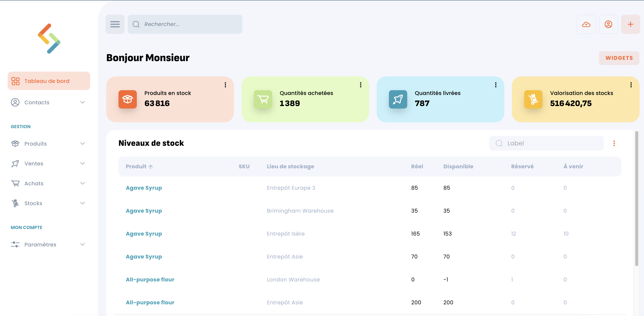644x316 pixels.
Task: Open the Ventes menu item
Action: click(x=49, y=164)
